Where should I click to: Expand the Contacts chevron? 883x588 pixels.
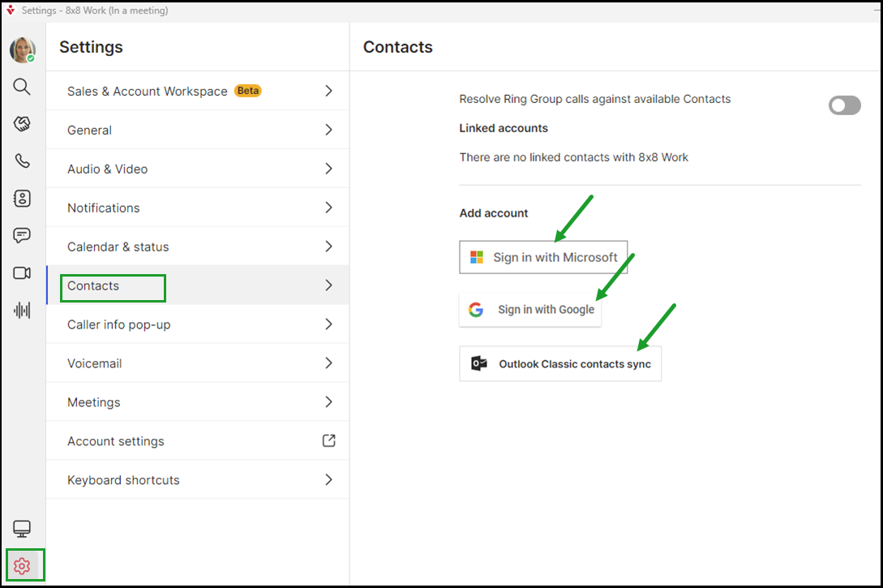click(x=329, y=285)
